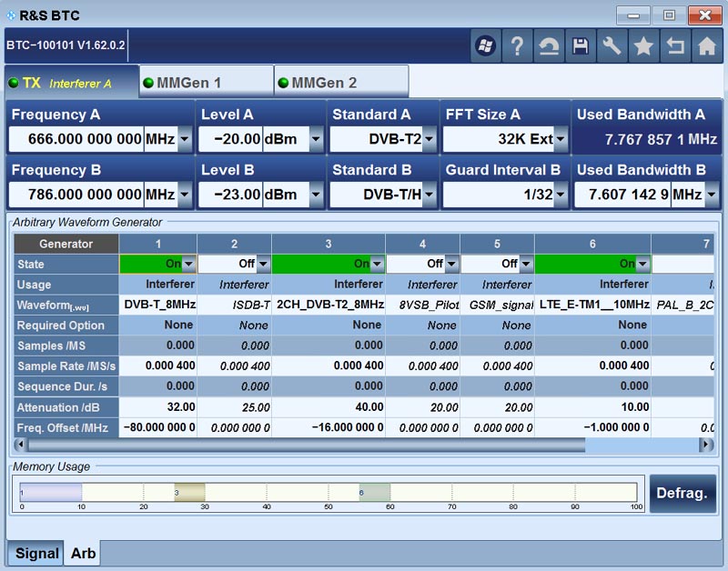Click the 40.00 attenuation cell
This screenshot has width=728, height=571.
point(329,406)
